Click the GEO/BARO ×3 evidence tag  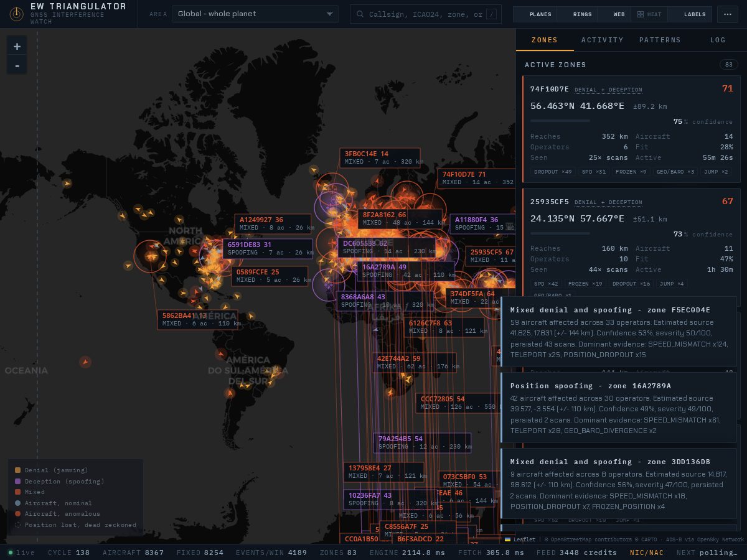click(675, 172)
